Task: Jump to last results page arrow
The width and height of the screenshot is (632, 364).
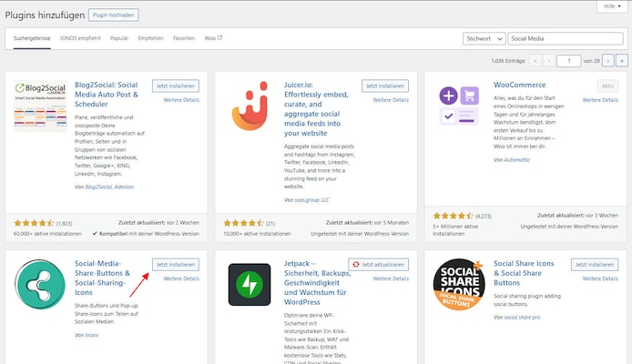Action: point(622,61)
